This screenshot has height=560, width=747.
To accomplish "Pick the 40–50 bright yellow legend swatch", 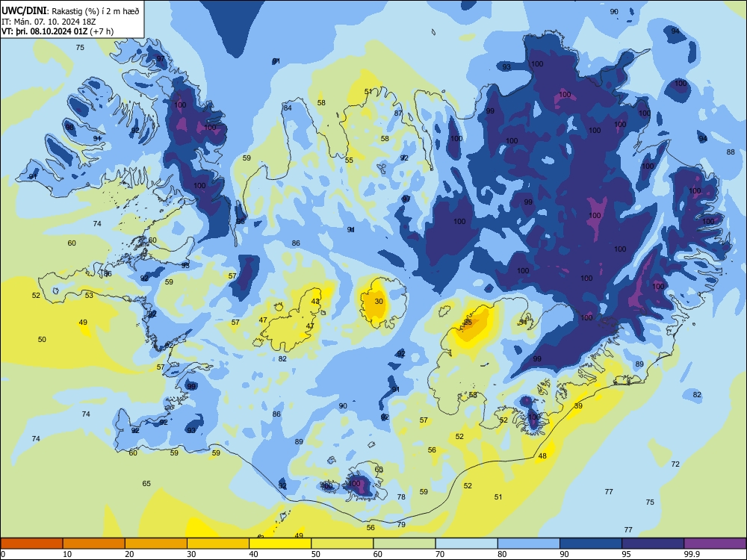I will coord(280,544).
